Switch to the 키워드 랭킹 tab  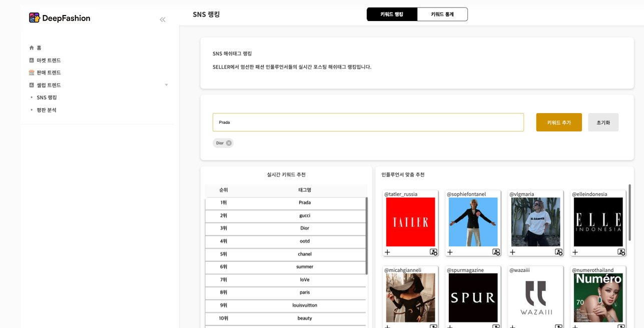tap(392, 14)
